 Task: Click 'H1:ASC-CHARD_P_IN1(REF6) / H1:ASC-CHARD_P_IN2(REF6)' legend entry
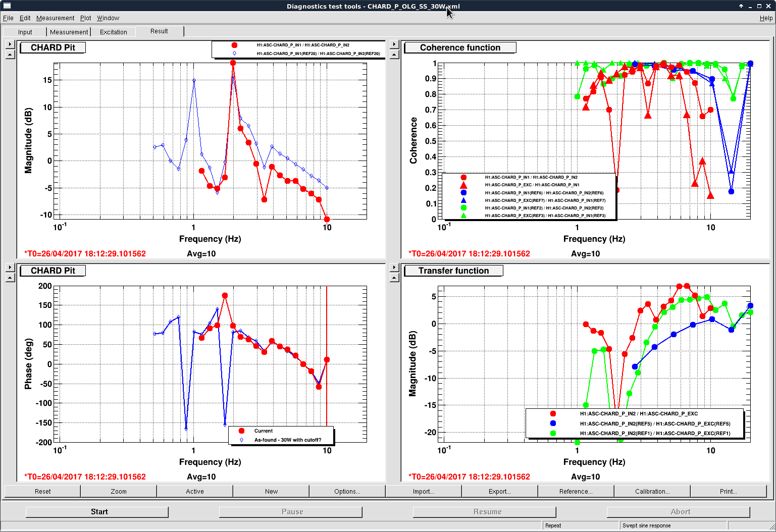coord(544,193)
